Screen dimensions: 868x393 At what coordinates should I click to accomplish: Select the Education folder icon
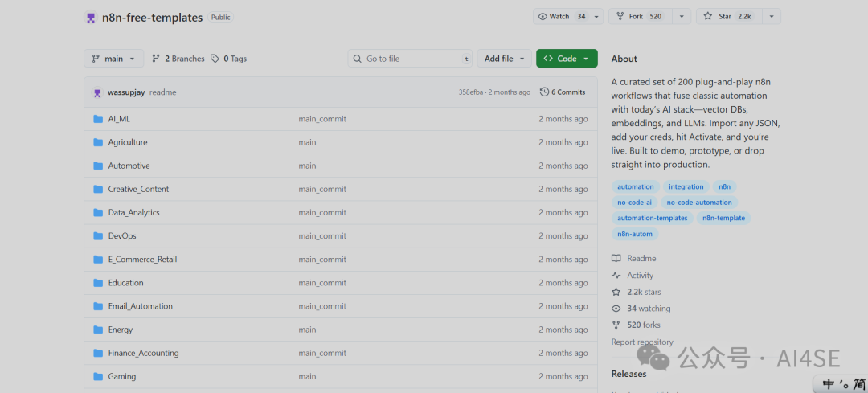(99, 283)
